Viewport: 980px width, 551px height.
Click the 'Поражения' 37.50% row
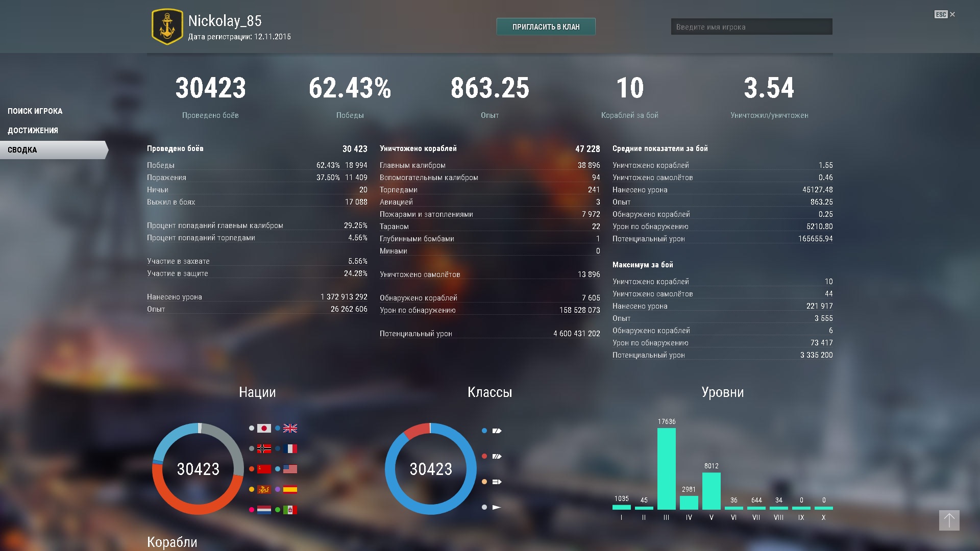[257, 178]
